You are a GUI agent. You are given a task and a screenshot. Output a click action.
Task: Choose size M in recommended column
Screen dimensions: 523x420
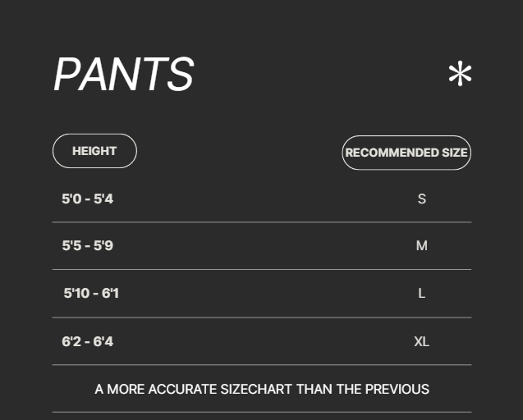click(x=421, y=245)
